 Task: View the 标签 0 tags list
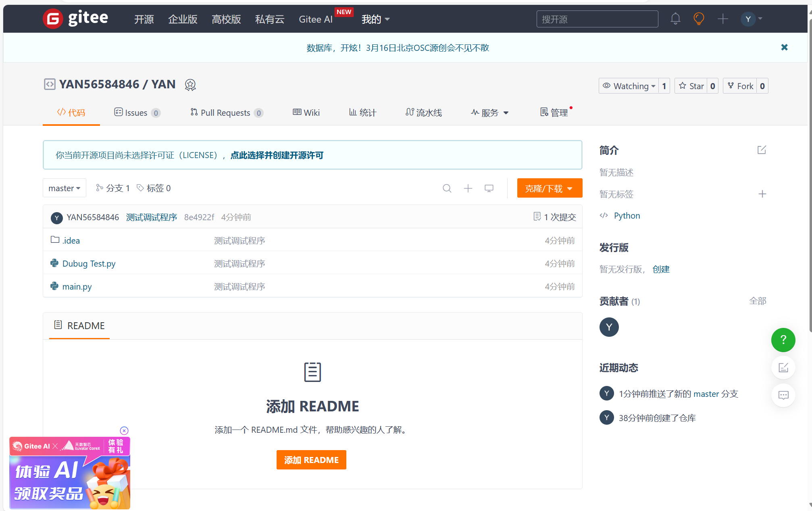coord(154,188)
